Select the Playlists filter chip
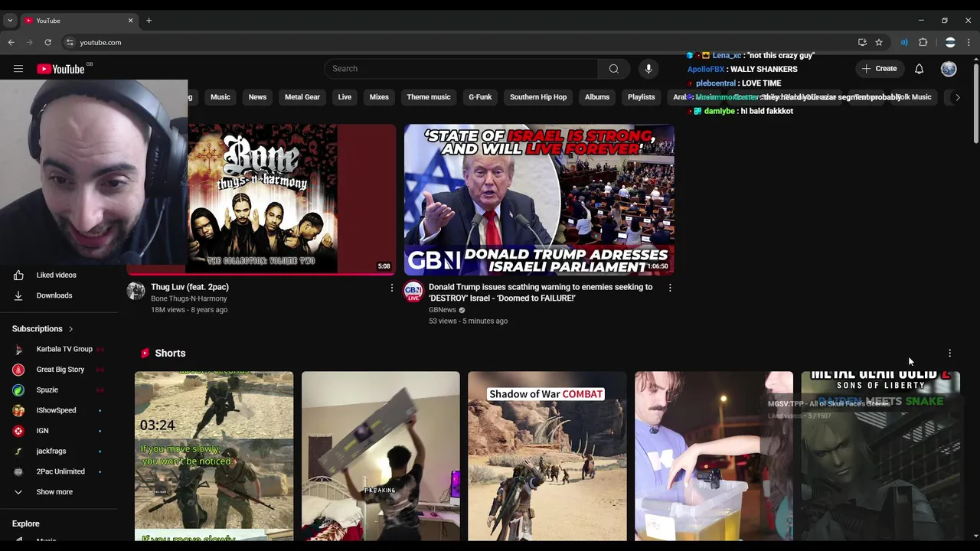The image size is (980, 551). [x=642, y=97]
